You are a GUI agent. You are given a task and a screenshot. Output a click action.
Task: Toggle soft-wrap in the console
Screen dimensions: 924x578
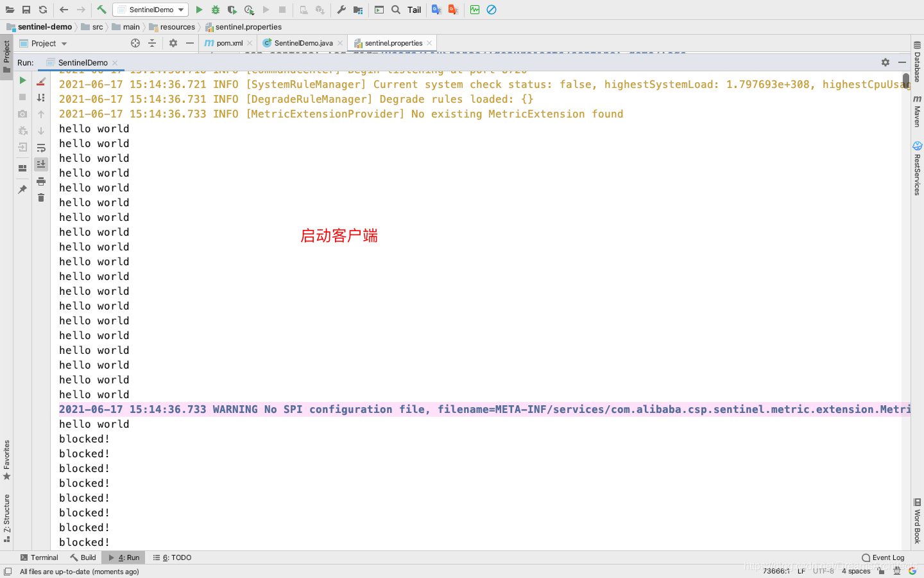(x=41, y=148)
